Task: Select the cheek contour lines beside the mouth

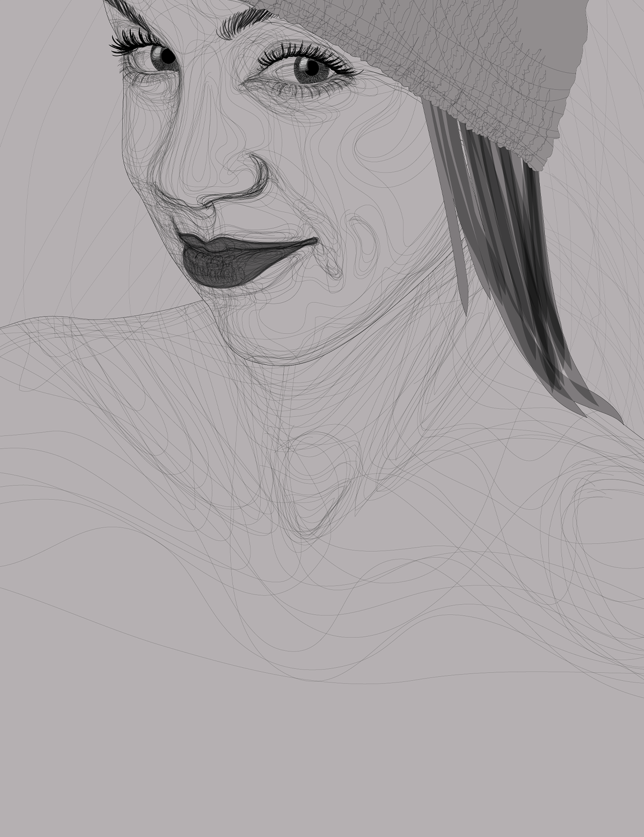Action: [362, 236]
